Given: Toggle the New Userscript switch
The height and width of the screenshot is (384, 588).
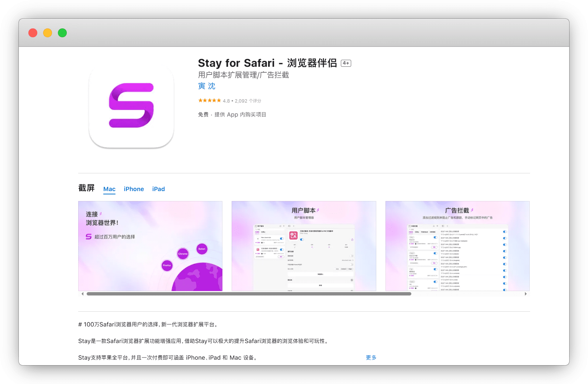Looking at the screenshot, I should (281, 239).
